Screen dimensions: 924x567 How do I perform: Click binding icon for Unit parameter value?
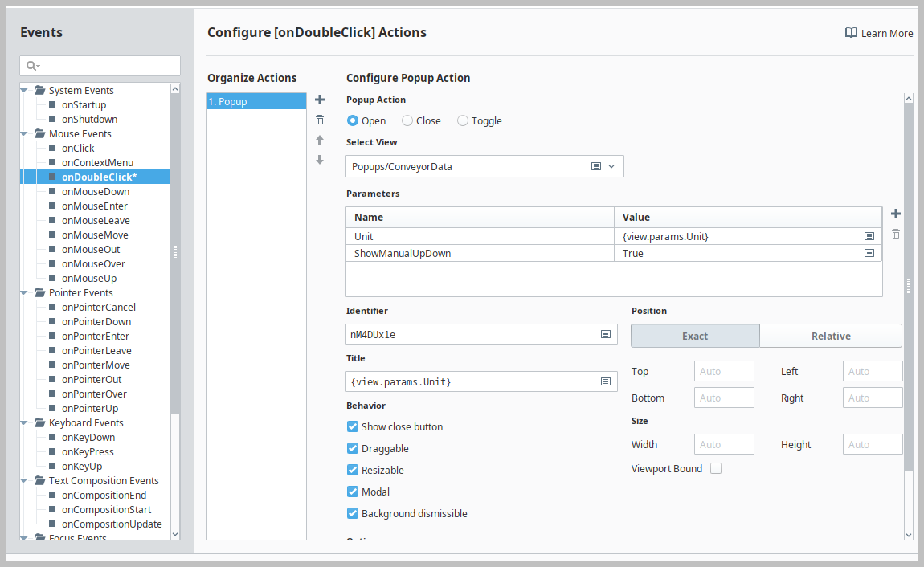(x=869, y=237)
